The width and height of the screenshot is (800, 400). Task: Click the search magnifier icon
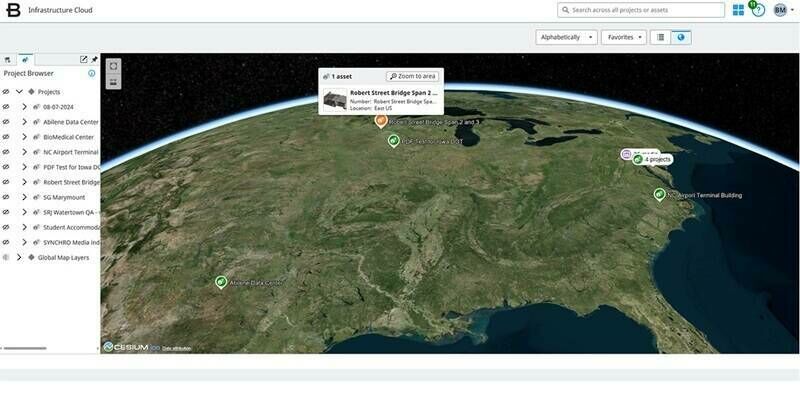pos(565,10)
